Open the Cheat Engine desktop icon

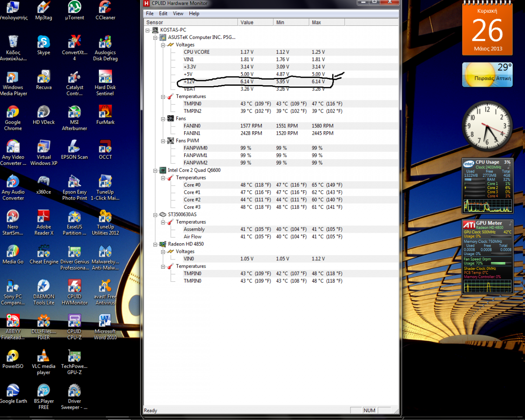[x=44, y=254]
